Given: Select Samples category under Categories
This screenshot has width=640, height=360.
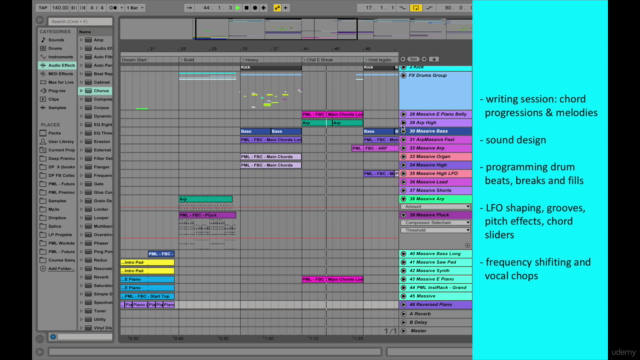Looking at the screenshot, I should (x=57, y=108).
